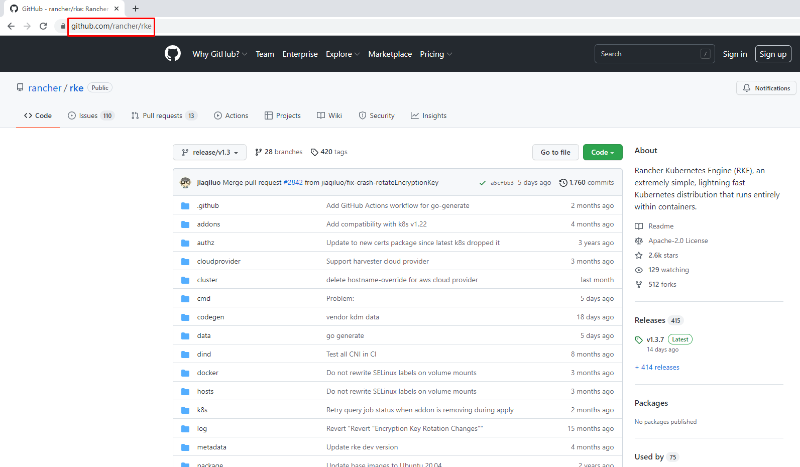Viewport: 800px width, 467px height.
Task: Open the rke repository name link
Action: (77, 88)
